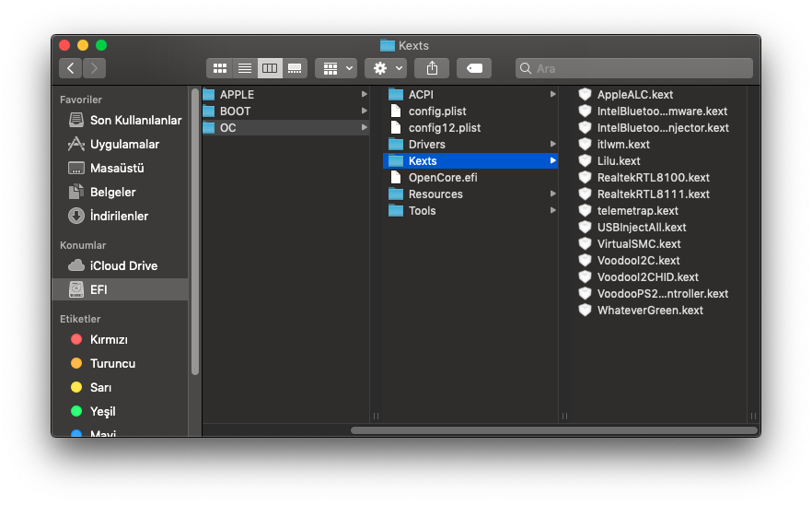Click the Share toolbar button
This screenshot has height=505, width=812.
432,68
